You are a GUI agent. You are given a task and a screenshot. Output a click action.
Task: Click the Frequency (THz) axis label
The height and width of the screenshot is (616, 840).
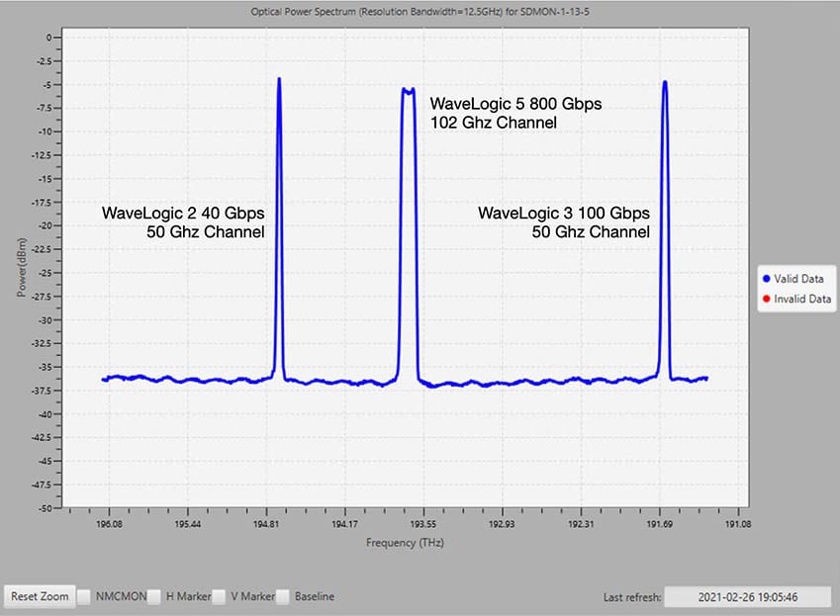click(405, 542)
